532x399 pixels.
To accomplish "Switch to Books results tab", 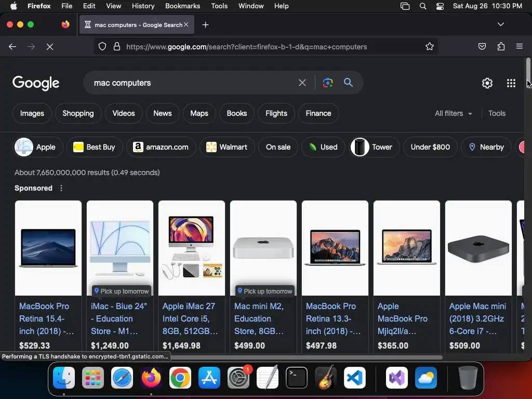I will (237, 113).
